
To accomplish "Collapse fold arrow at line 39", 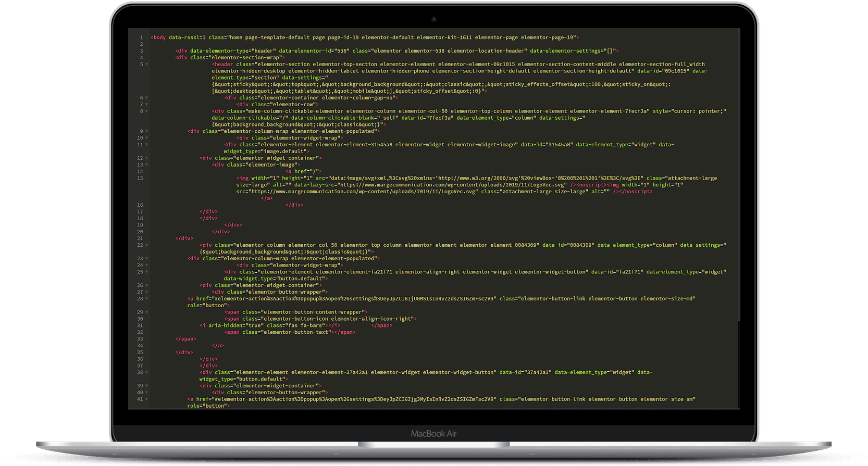I will click(146, 386).
